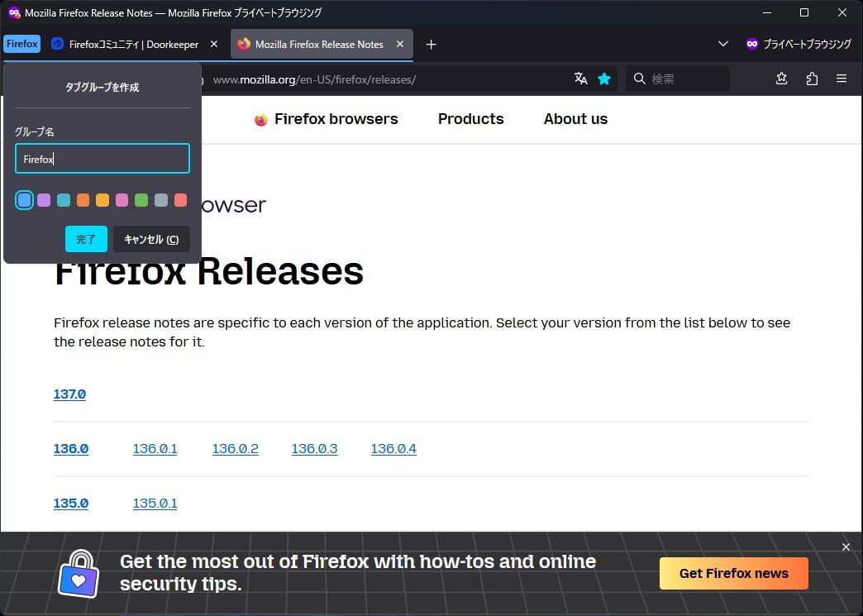This screenshot has height=616, width=863.
Task: Minimize the Firefox window
Action: pyautogui.click(x=766, y=12)
